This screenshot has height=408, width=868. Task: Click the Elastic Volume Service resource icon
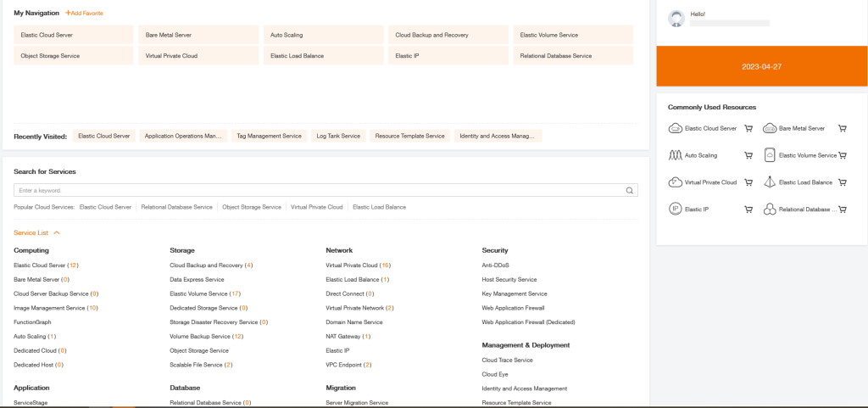pyautogui.click(x=770, y=155)
